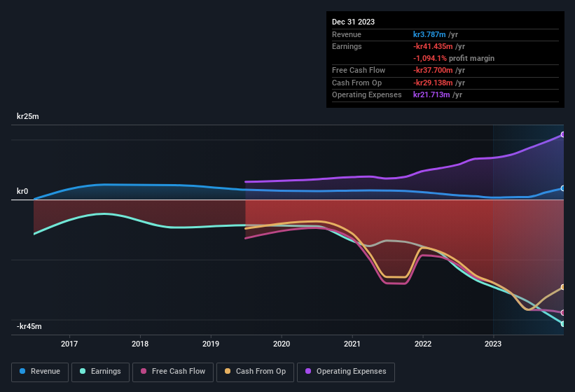This screenshot has height=392, width=575.
Task: Click the purple Operating Expenses legend dot
Action: pos(308,371)
